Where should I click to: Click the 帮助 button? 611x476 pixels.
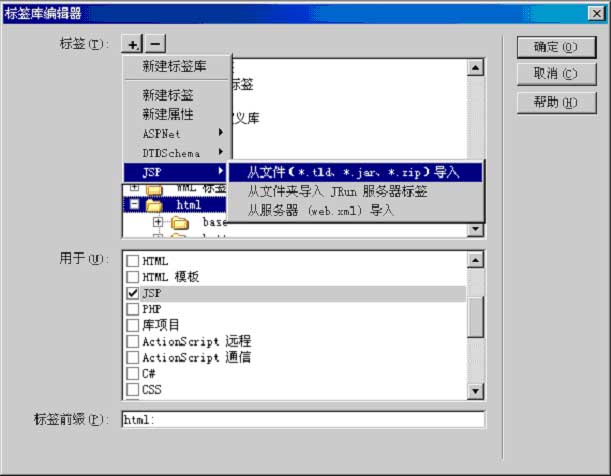(556, 102)
